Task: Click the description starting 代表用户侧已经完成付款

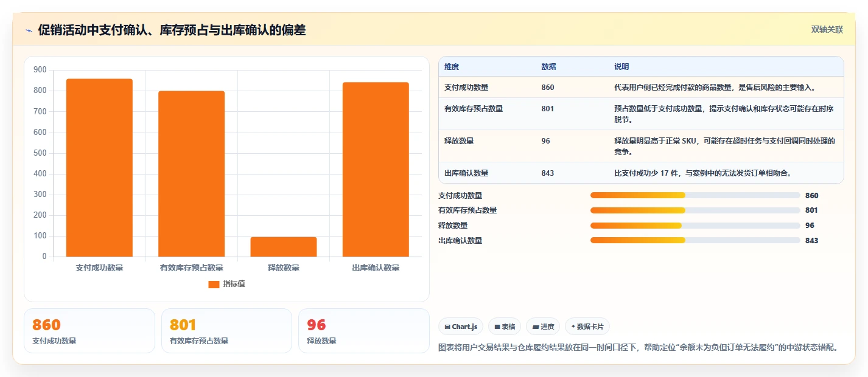Action: [715, 87]
